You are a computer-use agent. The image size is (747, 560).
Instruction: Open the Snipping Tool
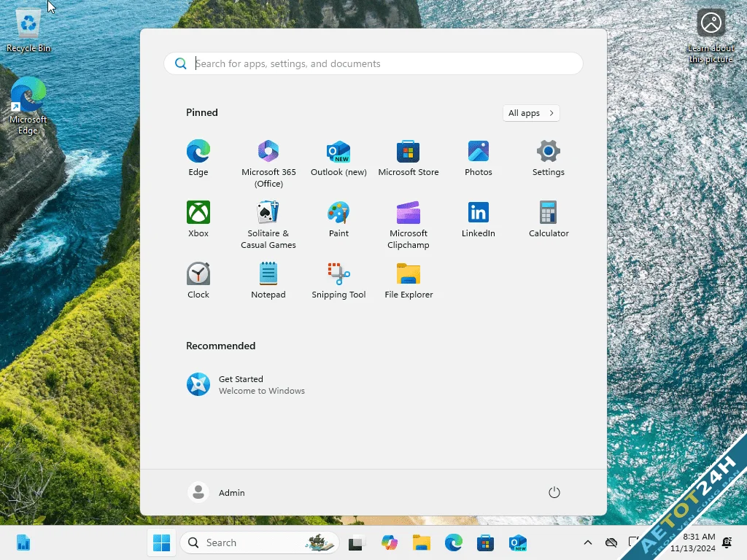tap(338, 279)
